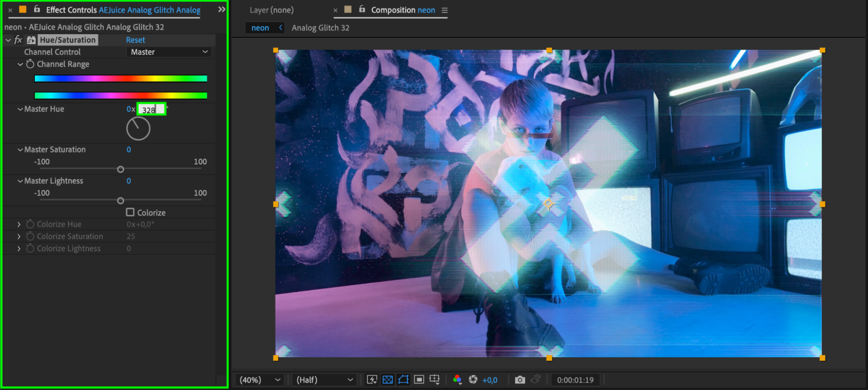Click Reset for the Hue/Saturation effect
The width and height of the screenshot is (868, 390).
pyautogui.click(x=135, y=40)
